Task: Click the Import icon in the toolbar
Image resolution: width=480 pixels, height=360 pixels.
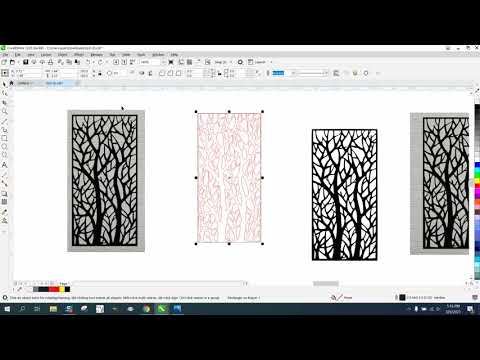Action: [x=116, y=62]
